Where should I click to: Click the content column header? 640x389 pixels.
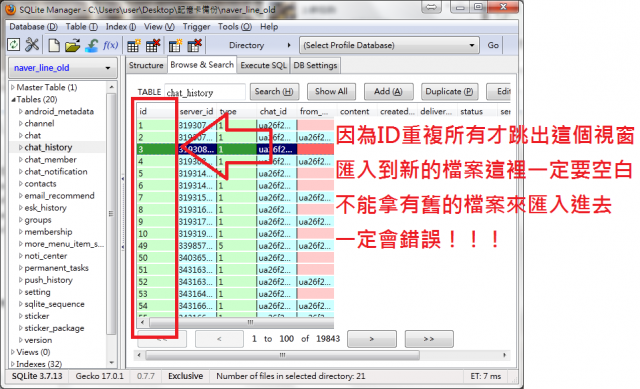pos(356,111)
